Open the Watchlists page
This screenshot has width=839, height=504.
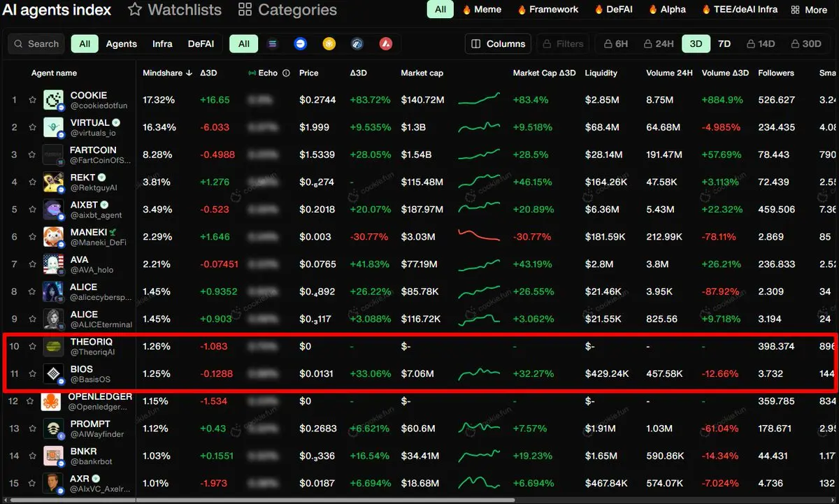tap(175, 10)
